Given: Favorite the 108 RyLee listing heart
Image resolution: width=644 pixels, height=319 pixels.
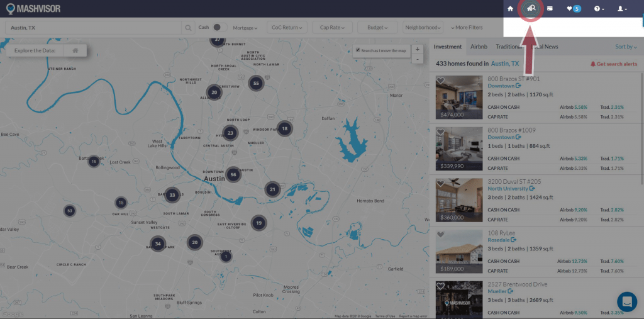Looking at the screenshot, I should (x=440, y=235).
